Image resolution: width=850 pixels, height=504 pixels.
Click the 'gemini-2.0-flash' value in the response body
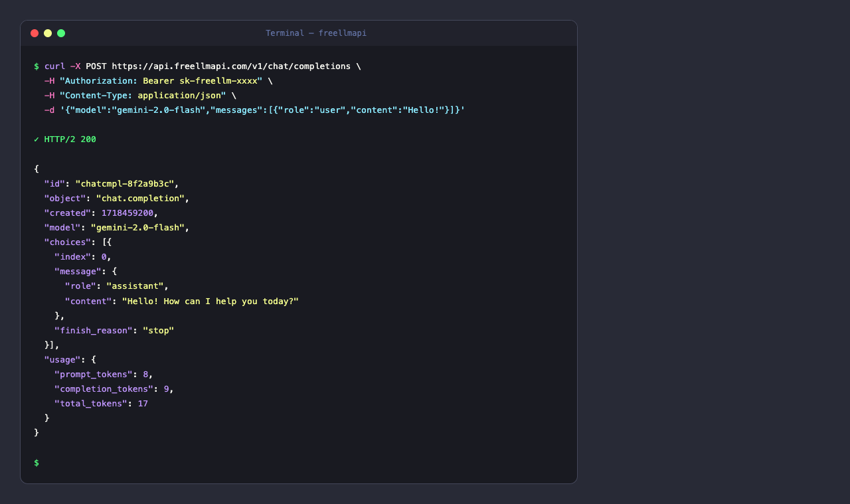pyautogui.click(x=137, y=228)
